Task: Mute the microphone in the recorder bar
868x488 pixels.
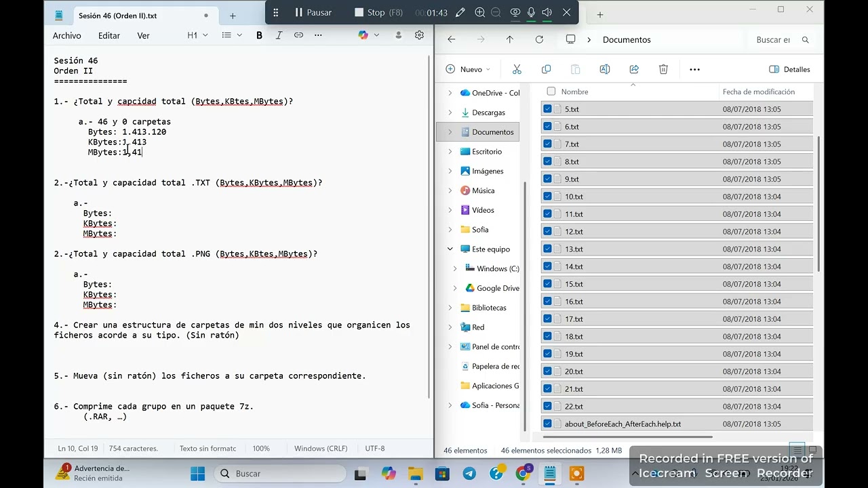Action: tap(531, 12)
